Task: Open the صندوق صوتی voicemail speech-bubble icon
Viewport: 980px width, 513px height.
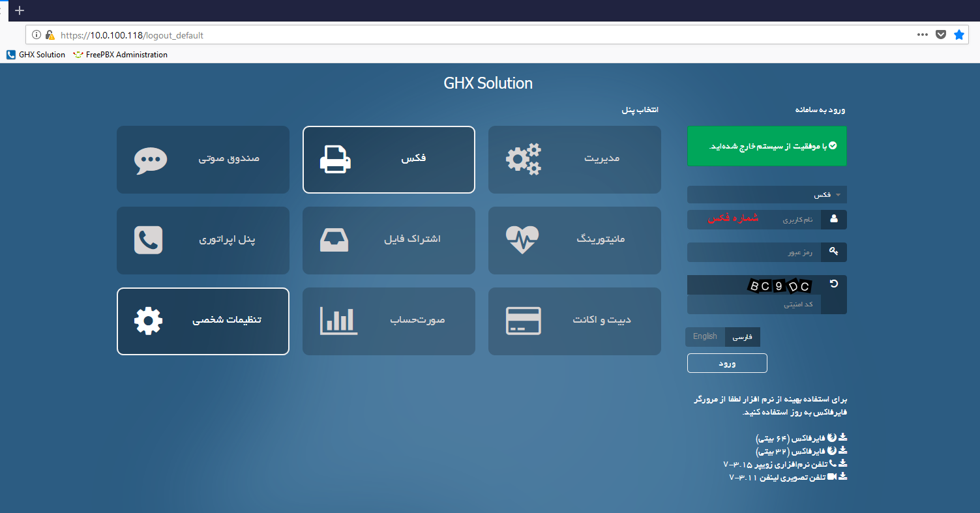Action: [151, 160]
